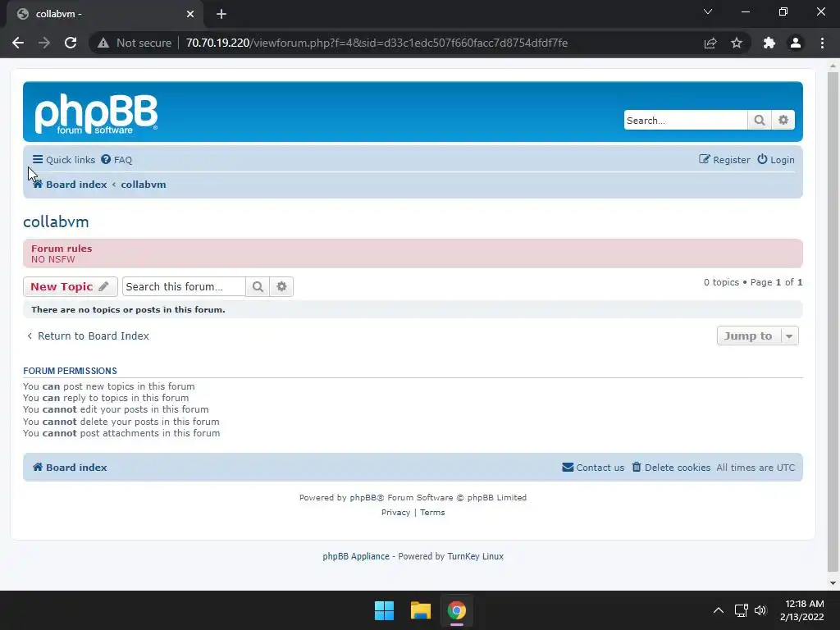Bookmark this page with star icon
This screenshot has width=840, height=630.
tap(737, 43)
